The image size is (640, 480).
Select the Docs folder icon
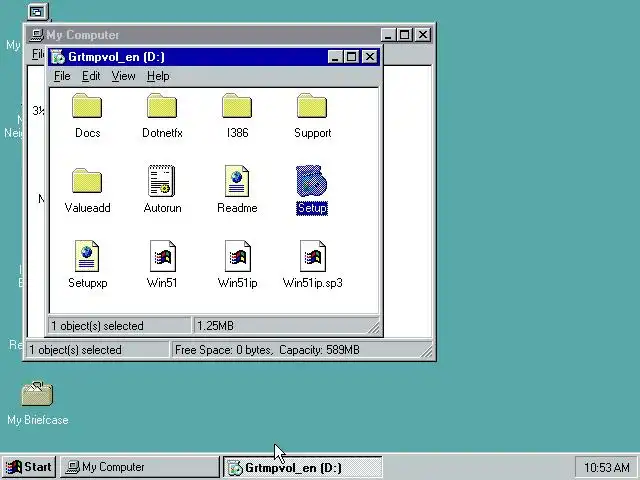point(87,106)
